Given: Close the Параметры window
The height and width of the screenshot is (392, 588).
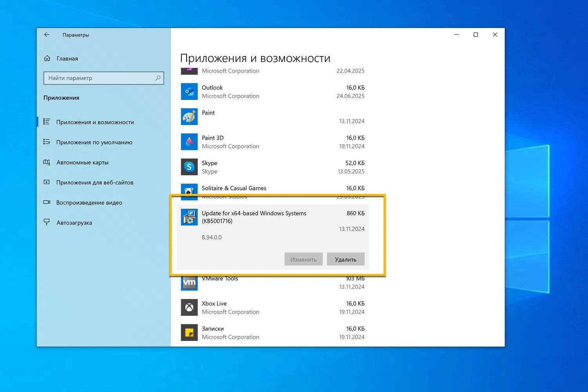Looking at the screenshot, I should tap(495, 35).
